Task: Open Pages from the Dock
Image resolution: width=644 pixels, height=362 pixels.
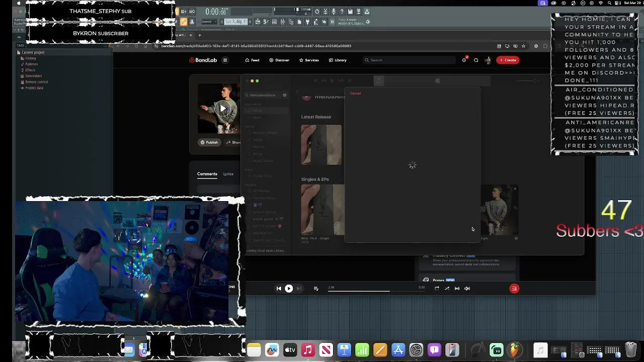Action: (x=380, y=350)
